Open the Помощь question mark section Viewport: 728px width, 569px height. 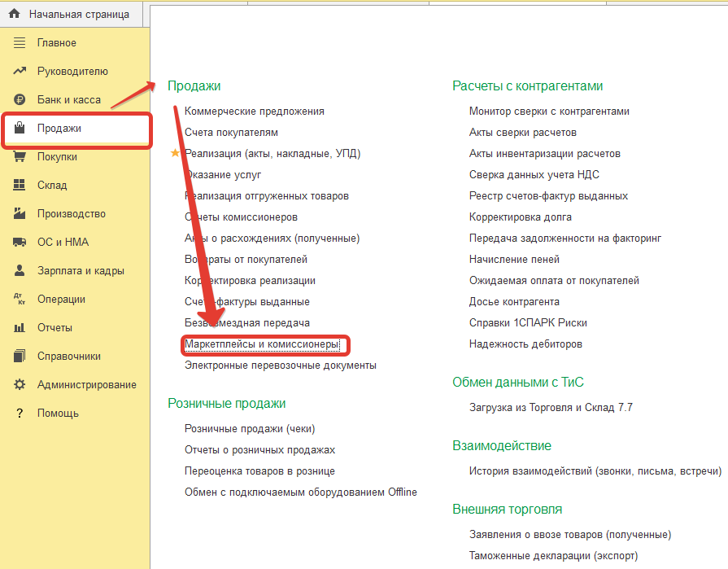coord(58,414)
